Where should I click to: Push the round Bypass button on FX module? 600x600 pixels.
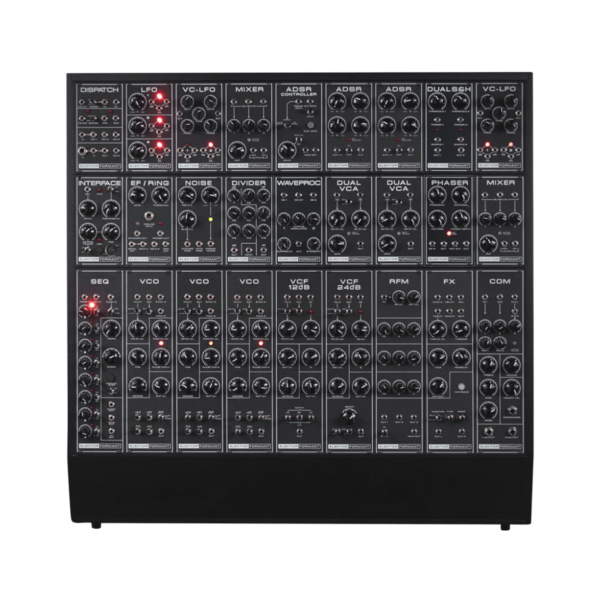click(462, 386)
